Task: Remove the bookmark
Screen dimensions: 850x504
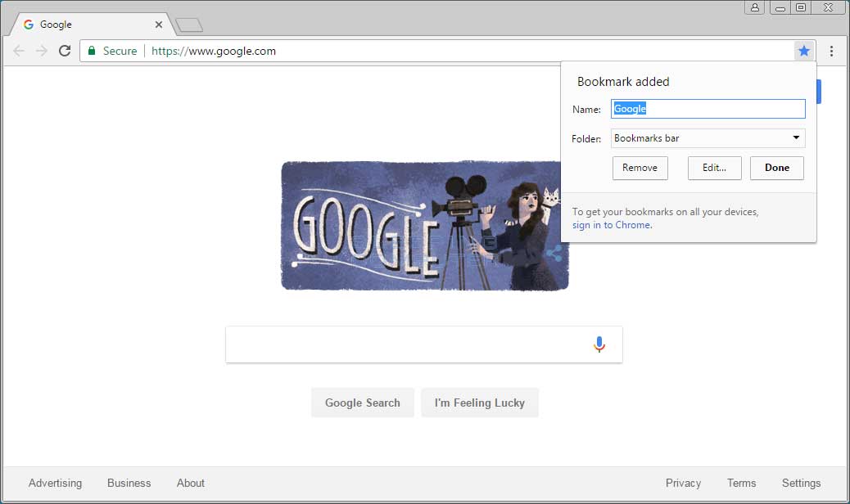Action: coord(640,168)
